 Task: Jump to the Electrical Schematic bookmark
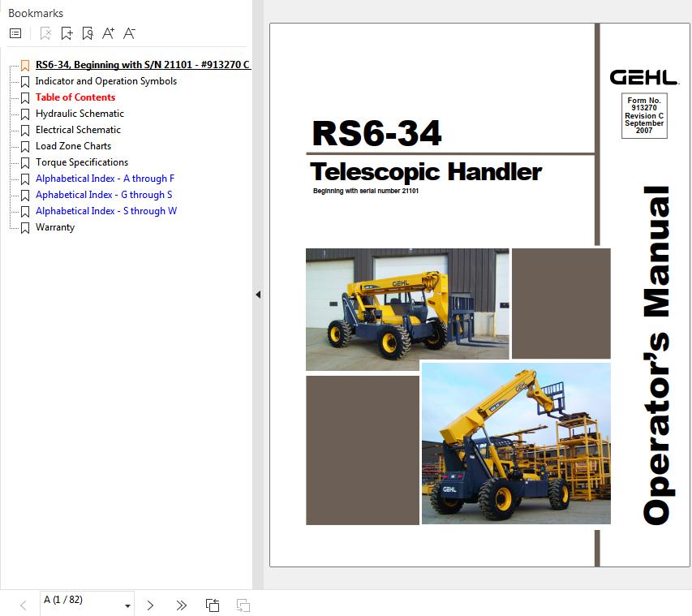(78, 130)
